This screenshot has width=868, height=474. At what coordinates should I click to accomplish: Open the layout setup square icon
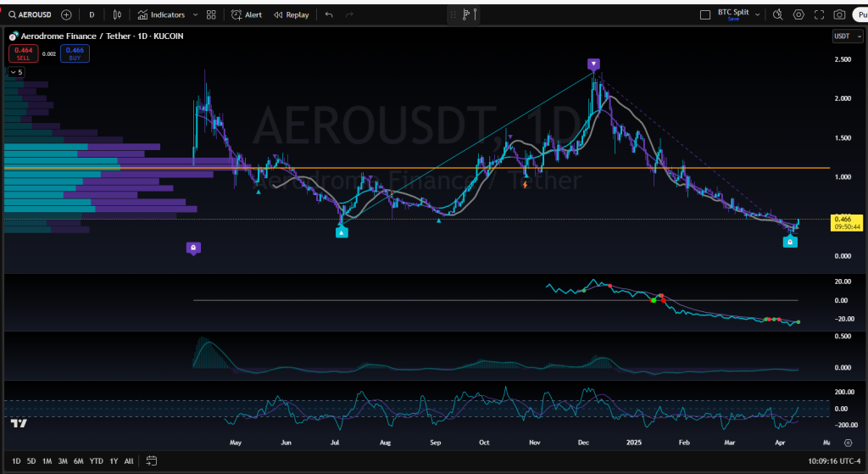[705, 15]
